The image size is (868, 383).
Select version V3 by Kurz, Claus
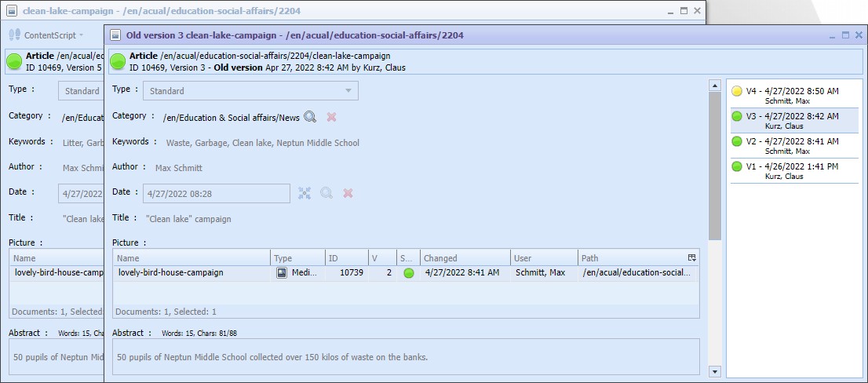794,121
